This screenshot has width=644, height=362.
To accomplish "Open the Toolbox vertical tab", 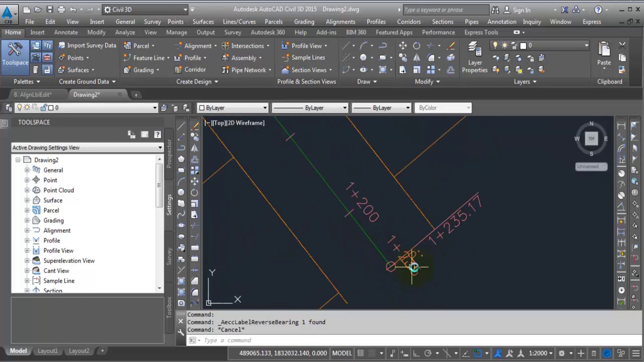I will (169, 307).
